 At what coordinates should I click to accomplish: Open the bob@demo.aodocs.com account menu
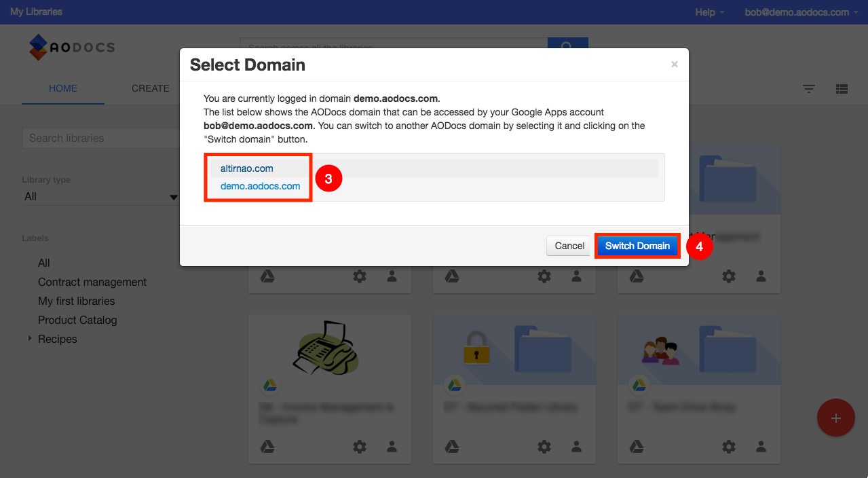[x=801, y=12]
